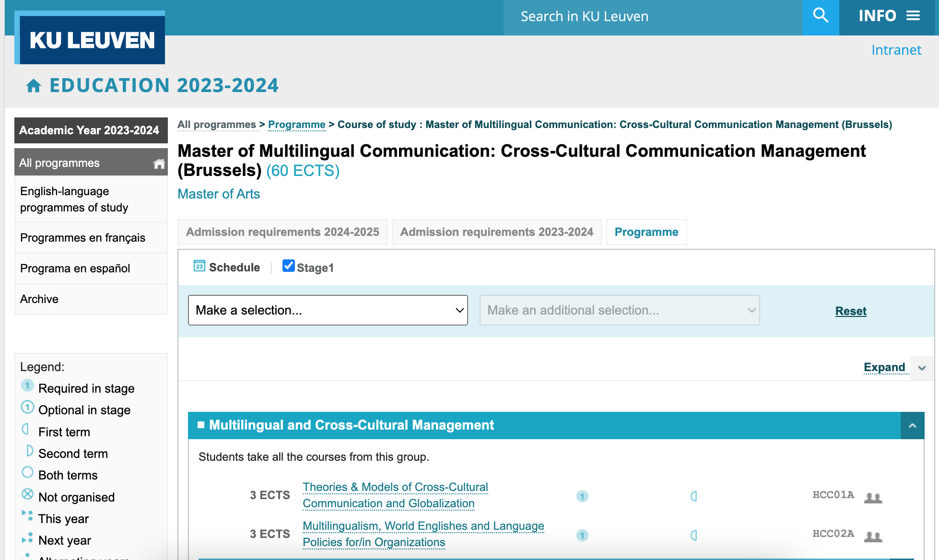The width and height of the screenshot is (939, 560).
Task: Click the house icon in All programmes
Action: pyautogui.click(x=159, y=163)
